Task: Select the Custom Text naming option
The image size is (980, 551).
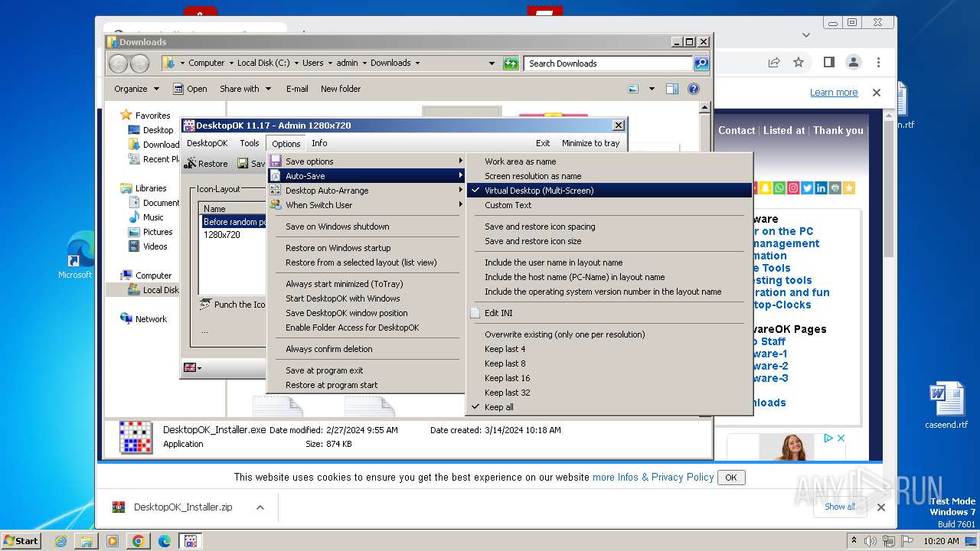Action: coord(609,205)
